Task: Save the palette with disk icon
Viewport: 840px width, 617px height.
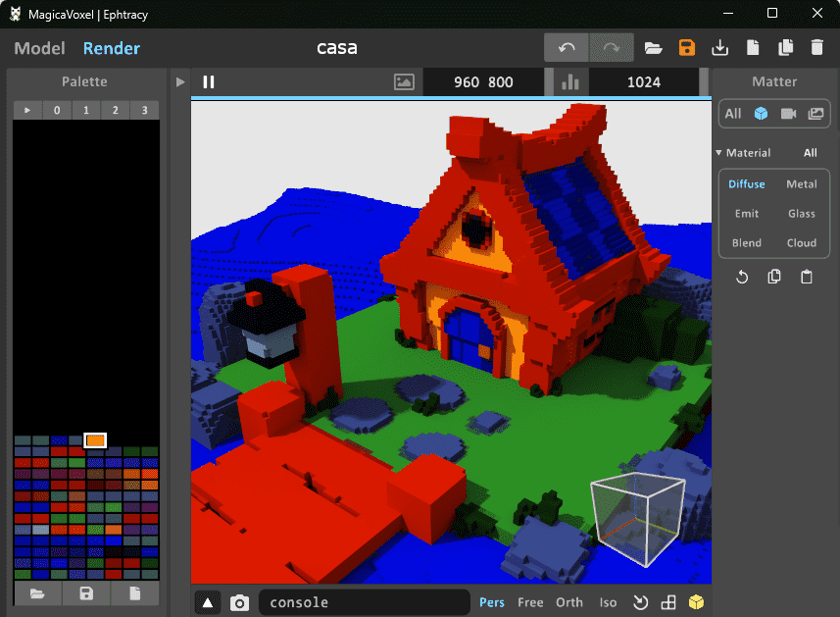Action: pos(86,593)
